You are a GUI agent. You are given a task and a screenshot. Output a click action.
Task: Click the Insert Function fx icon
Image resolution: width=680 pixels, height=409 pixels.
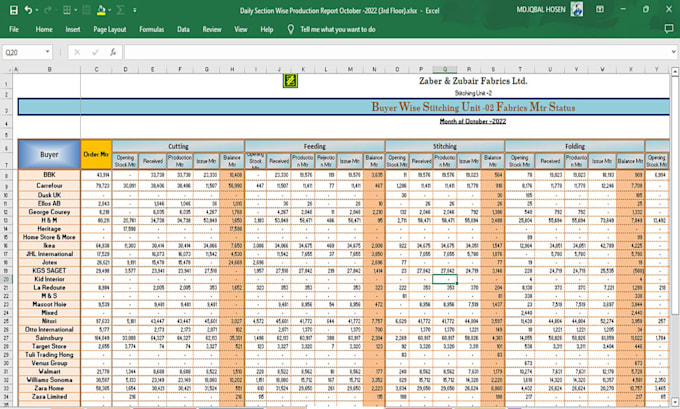point(113,52)
